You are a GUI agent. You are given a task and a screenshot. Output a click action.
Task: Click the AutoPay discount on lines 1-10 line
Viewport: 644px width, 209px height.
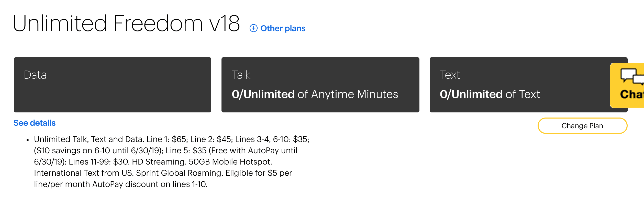pos(121,184)
